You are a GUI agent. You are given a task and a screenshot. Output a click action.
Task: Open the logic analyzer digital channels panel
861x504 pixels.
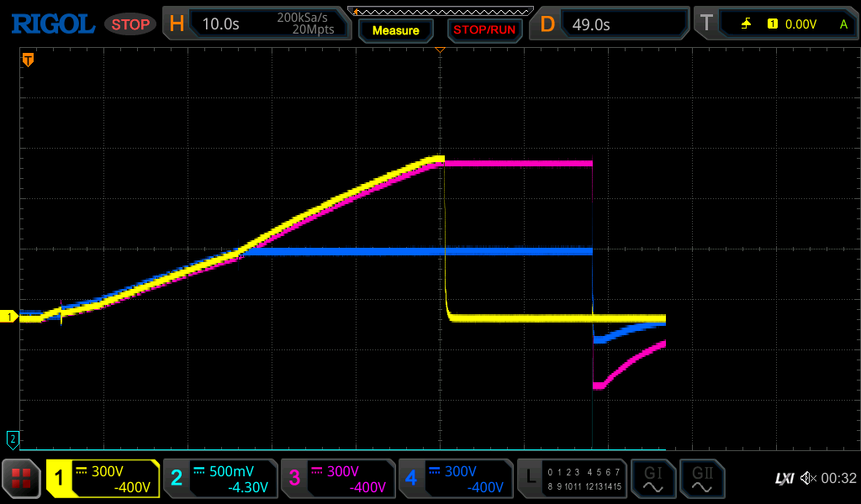point(572,479)
